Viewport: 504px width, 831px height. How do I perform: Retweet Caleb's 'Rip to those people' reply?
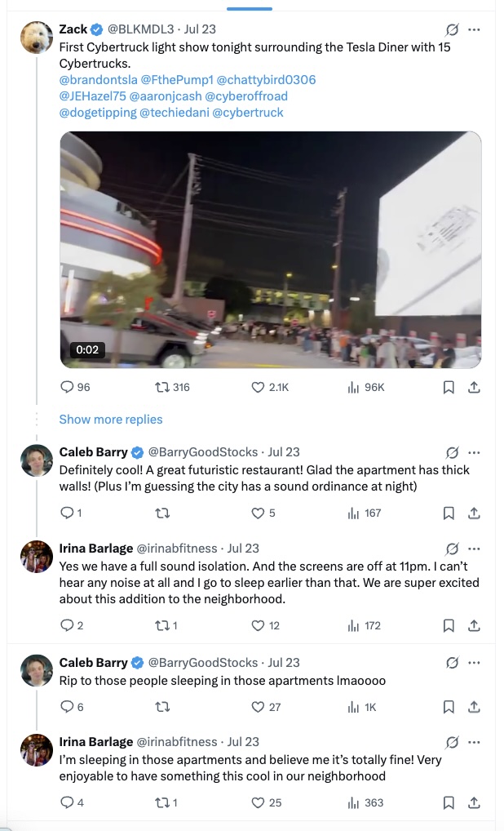(161, 707)
